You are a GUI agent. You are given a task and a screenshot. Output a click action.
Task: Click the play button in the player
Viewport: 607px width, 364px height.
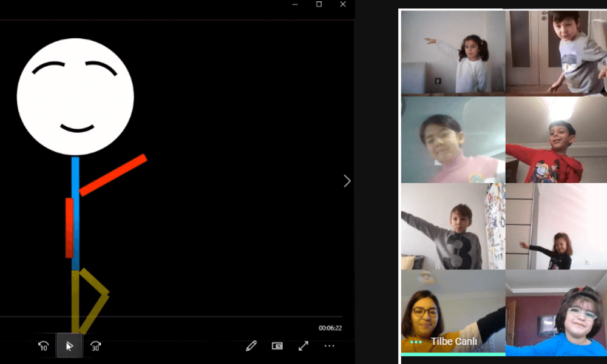coord(69,346)
